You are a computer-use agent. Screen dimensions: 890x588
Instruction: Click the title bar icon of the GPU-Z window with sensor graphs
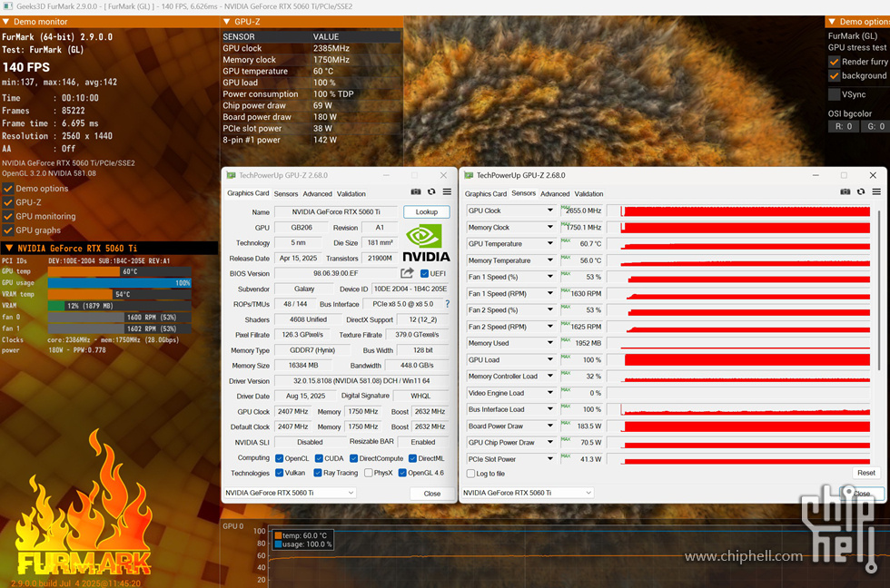point(469,175)
